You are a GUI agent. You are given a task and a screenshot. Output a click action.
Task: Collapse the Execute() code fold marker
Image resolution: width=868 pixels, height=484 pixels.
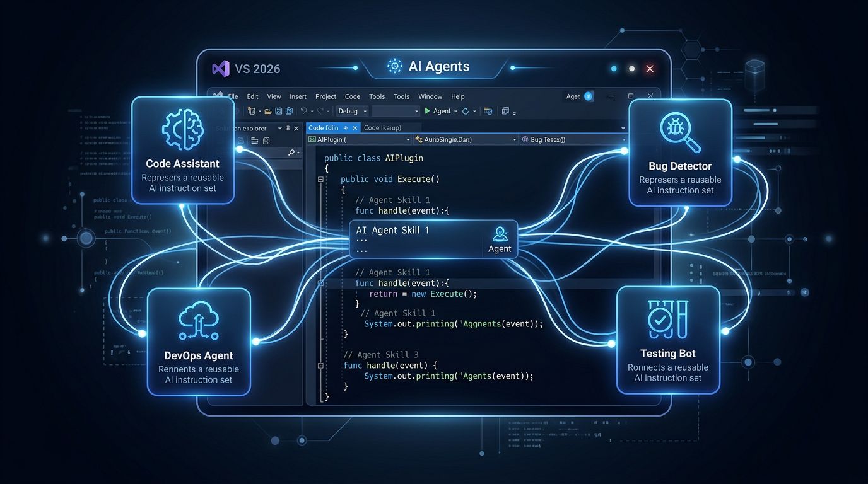(321, 180)
